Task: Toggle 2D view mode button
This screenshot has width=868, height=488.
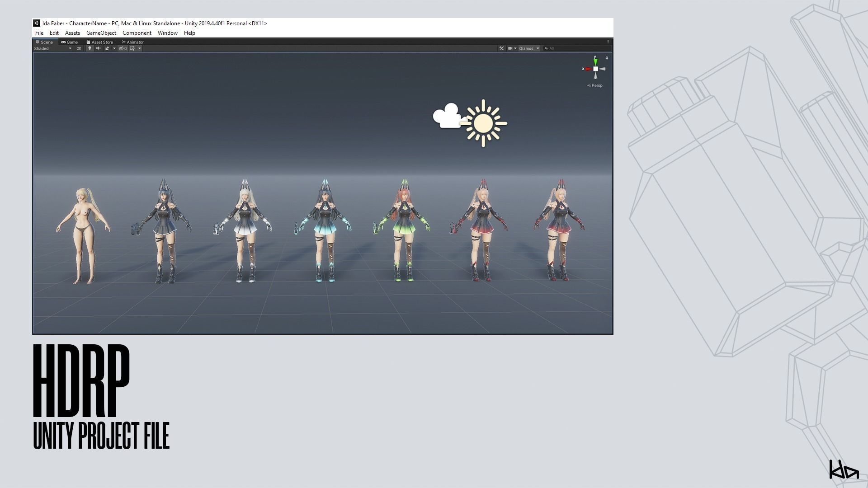Action: click(x=79, y=48)
